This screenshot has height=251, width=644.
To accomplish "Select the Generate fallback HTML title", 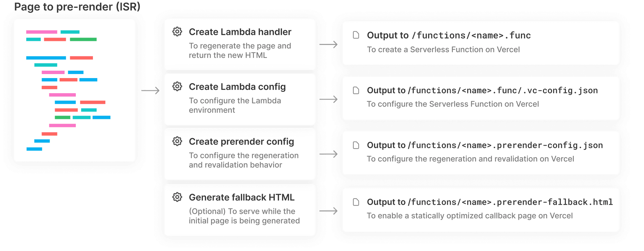I will point(241,197).
